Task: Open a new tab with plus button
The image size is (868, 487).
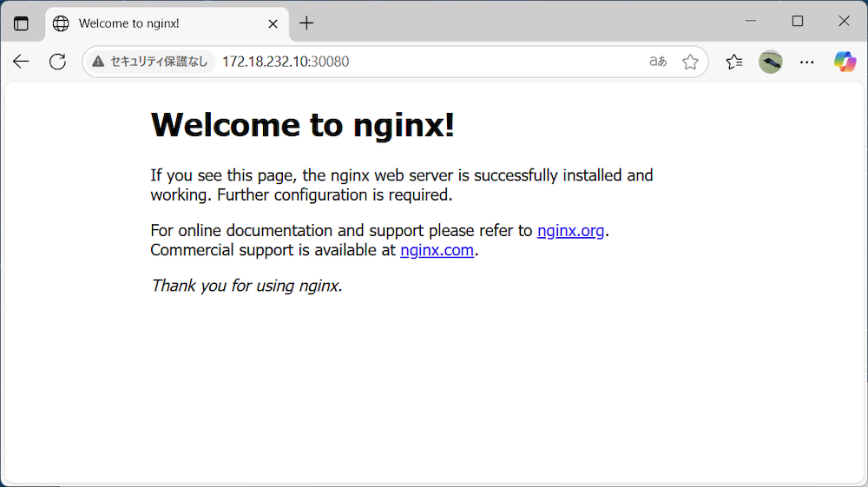Action: click(306, 23)
